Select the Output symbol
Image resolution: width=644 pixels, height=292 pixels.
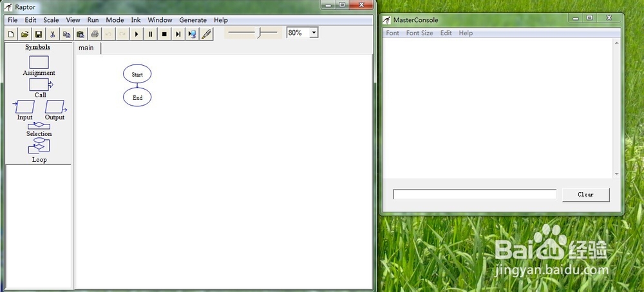pyautogui.click(x=55, y=107)
